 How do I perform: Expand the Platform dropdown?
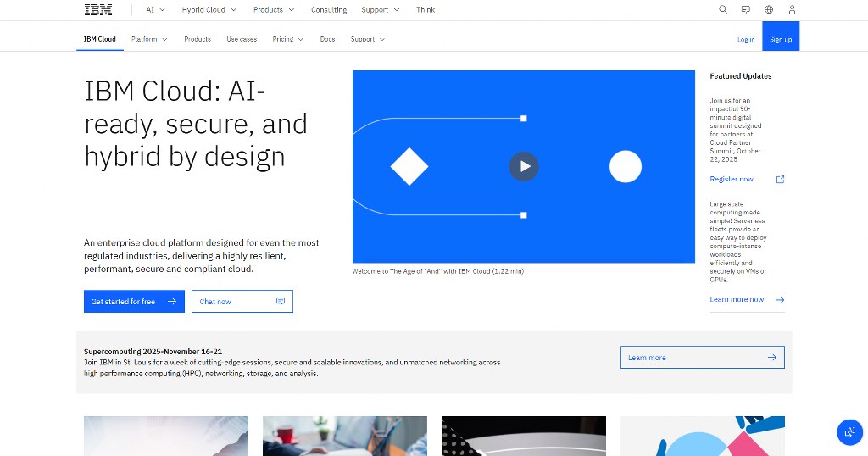click(x=149, y=39)
